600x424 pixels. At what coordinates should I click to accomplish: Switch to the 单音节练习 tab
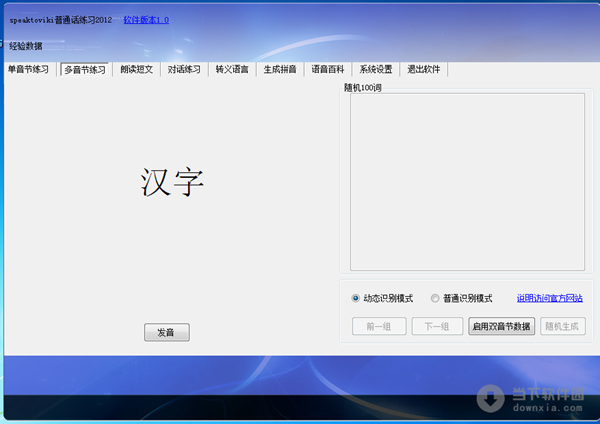point(28,70)
